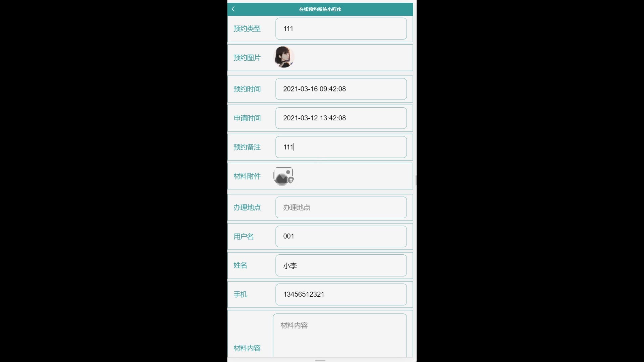Click the bottom panel drag handle
Viewport: 644px width, 362px height.
(x=320, y=361)
